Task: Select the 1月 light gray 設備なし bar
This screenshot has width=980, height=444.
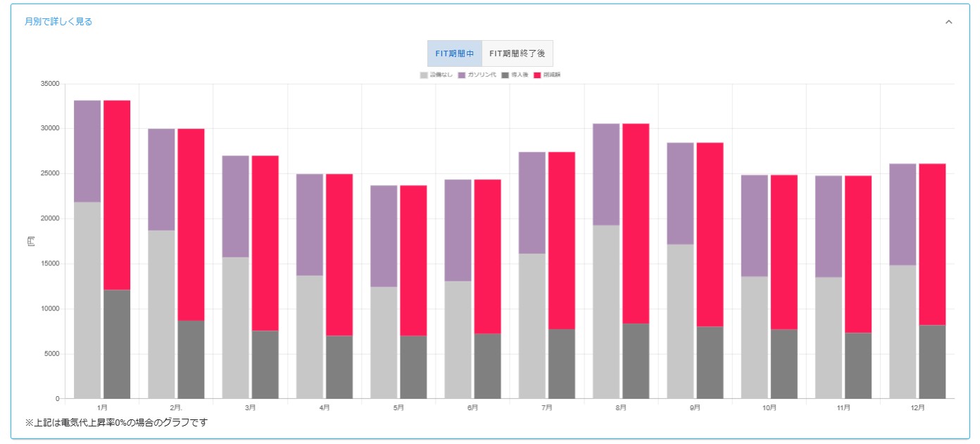Action: pos(87,300)
